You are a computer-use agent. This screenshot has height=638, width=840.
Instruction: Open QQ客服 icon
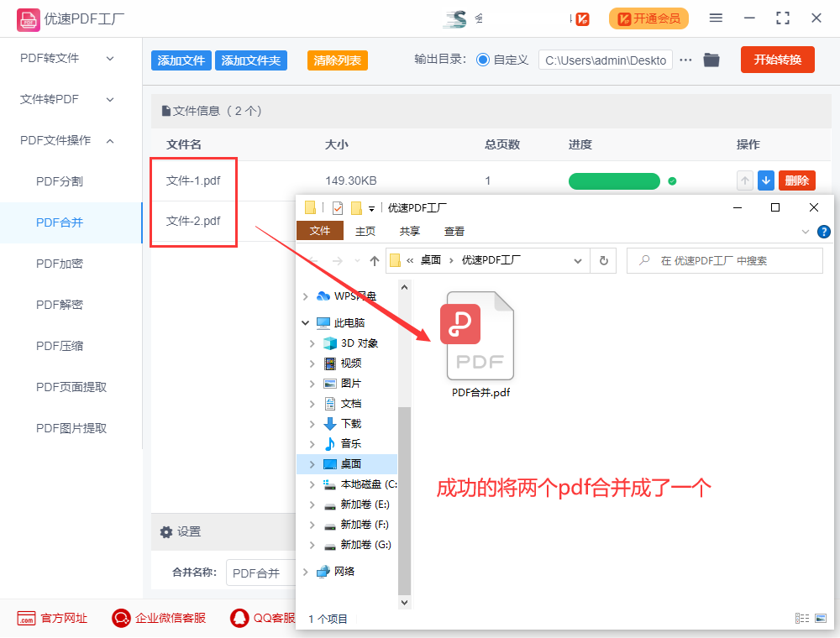coord(239,618)
